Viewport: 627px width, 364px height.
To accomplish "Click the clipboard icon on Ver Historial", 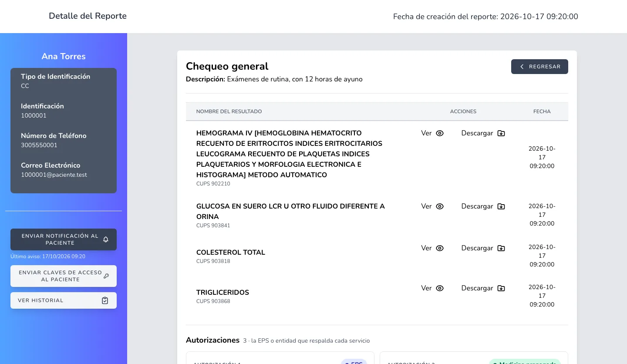I will tap(105, 300).
